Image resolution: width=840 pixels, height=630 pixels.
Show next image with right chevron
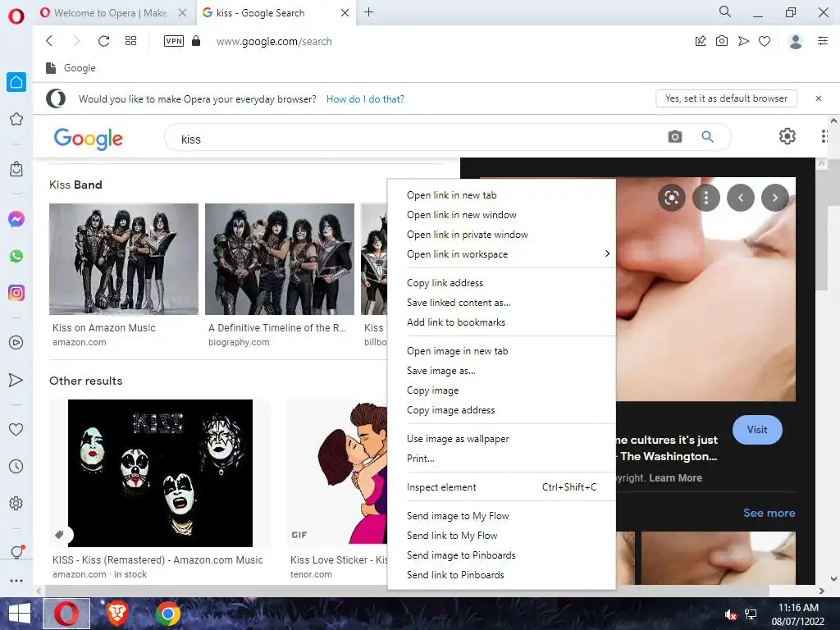coord(775,199)
